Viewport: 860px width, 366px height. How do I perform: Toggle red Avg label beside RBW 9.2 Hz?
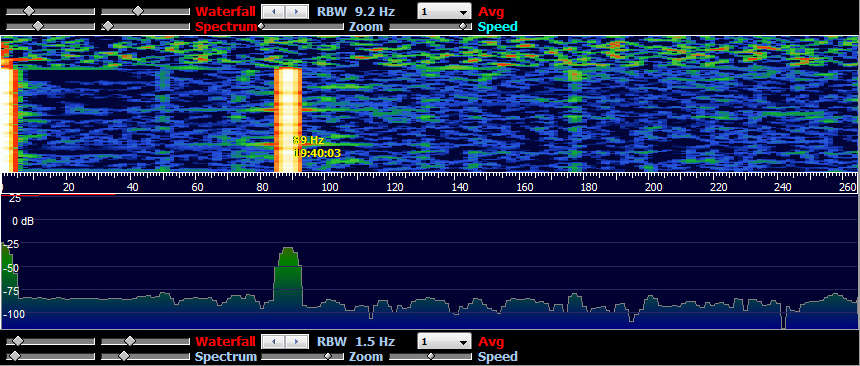pyautogui.click(x=491, y=12)
